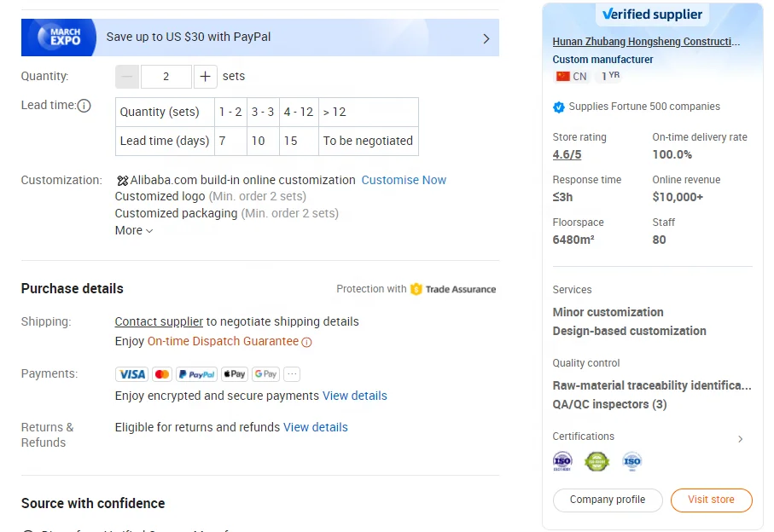
Task: Expand the More customization options
Action: pyautogui.click(x=134, y=230)
